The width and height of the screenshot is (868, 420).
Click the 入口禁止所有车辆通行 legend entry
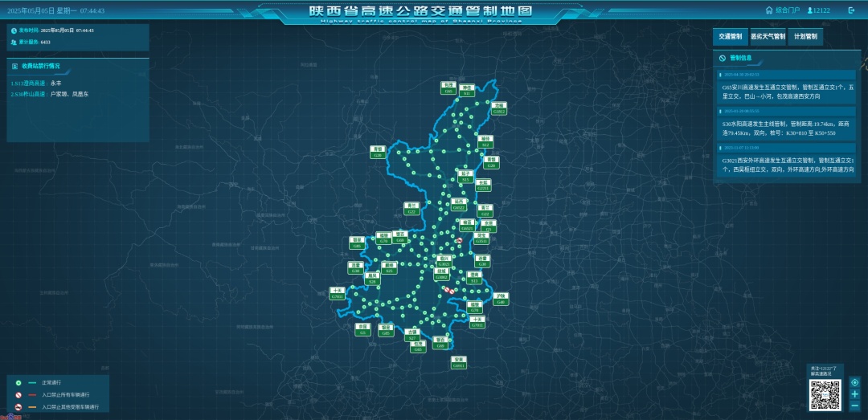tap(52, 394)
